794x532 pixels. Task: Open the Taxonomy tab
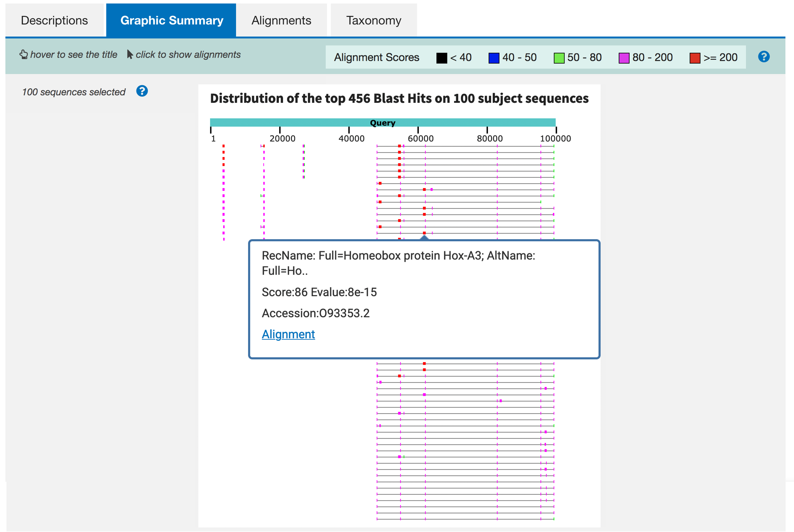point(374,20)
